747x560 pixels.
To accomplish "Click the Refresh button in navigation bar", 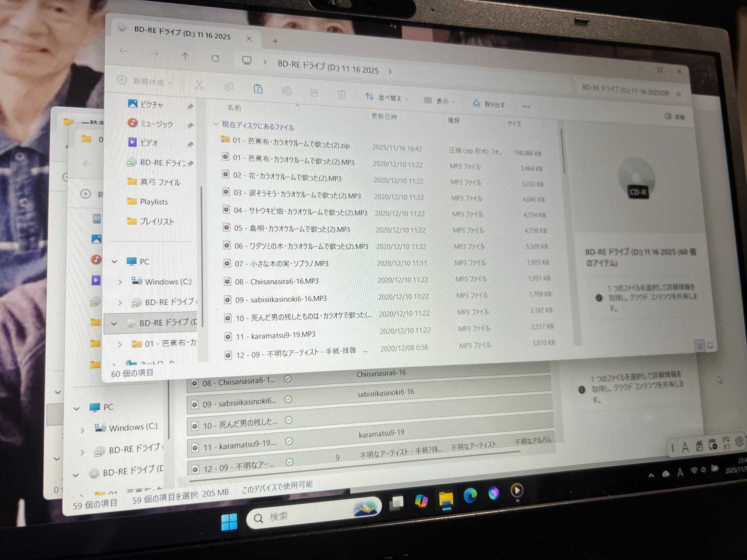I will (x=215, y=59).
